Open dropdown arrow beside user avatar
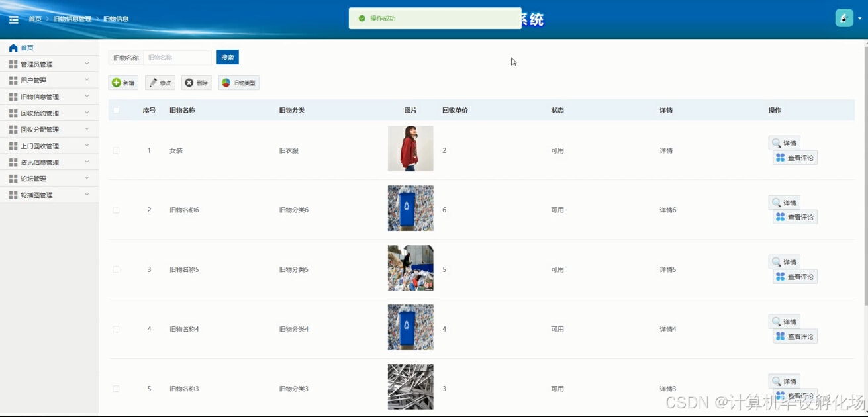868x417 pixels. click(x=860, y=19)
